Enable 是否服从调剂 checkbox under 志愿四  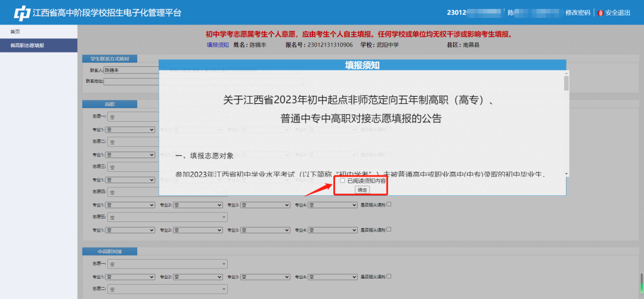click(389, 205)
